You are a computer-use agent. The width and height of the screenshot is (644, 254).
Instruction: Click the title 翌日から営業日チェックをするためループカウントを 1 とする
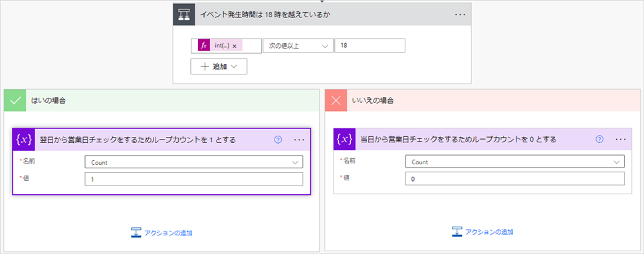coord(138,140)
